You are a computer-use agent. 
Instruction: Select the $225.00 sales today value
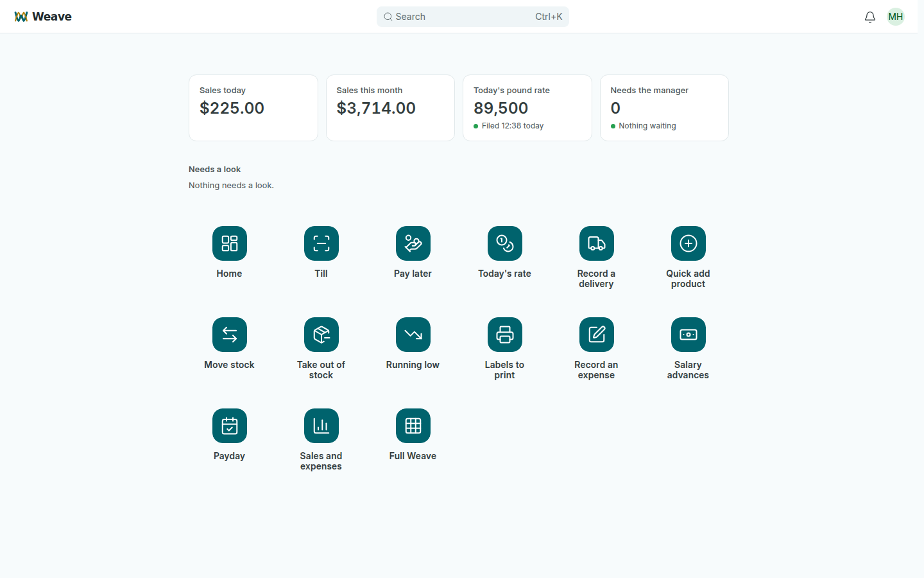click(232, 108)
